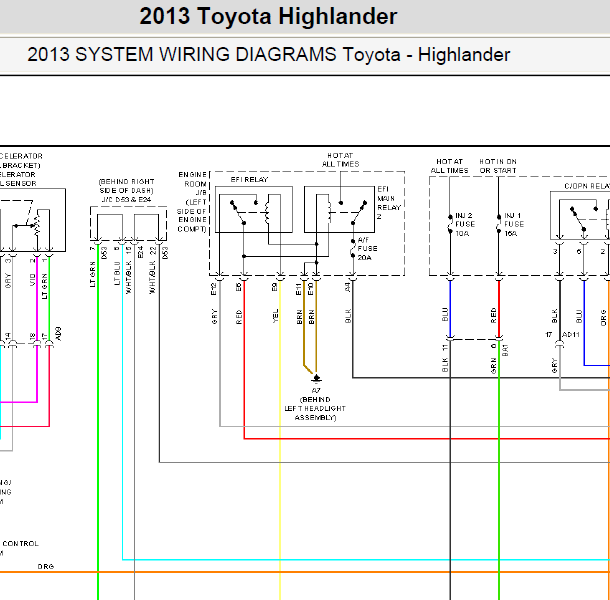Click the "GRY" wire label beside E12

pos(214,316)
